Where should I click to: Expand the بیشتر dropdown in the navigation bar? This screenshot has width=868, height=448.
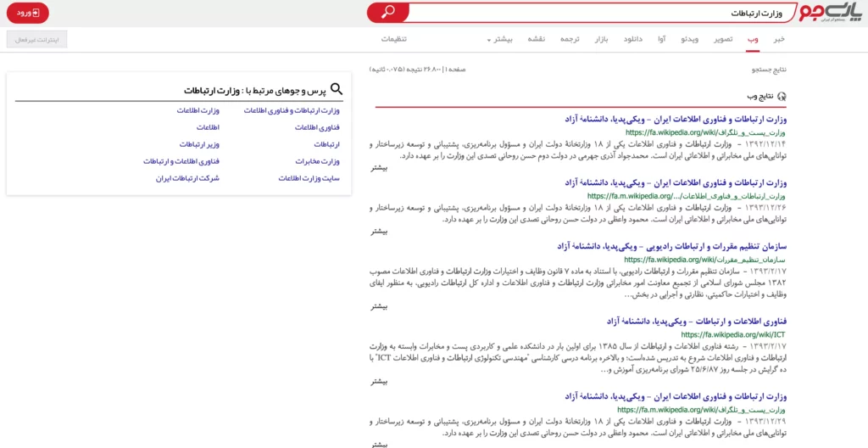tap(500, 39)
